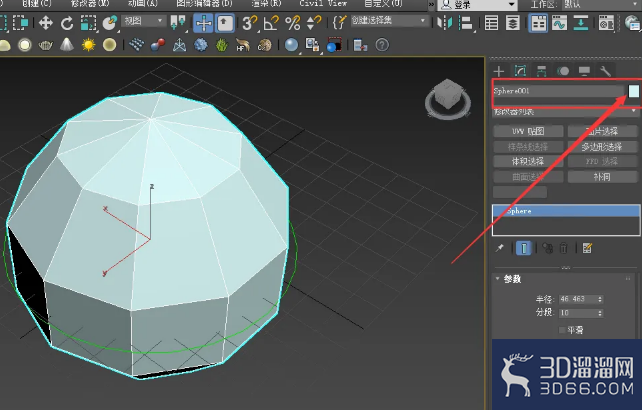Open the Render Setup dialog
642x410 pixels.
pyautogui.click(x=606, y=23)
